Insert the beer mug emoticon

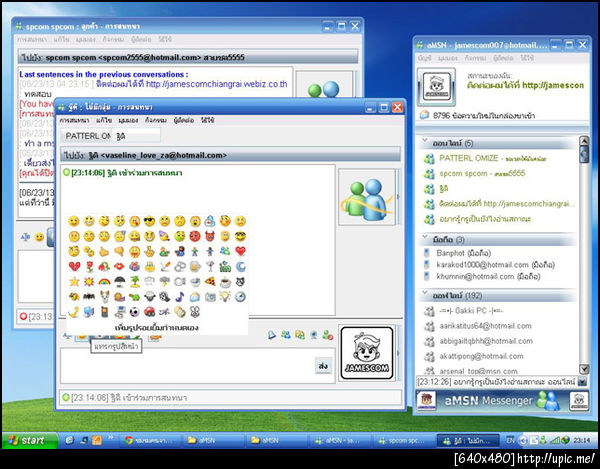[195, 266]
